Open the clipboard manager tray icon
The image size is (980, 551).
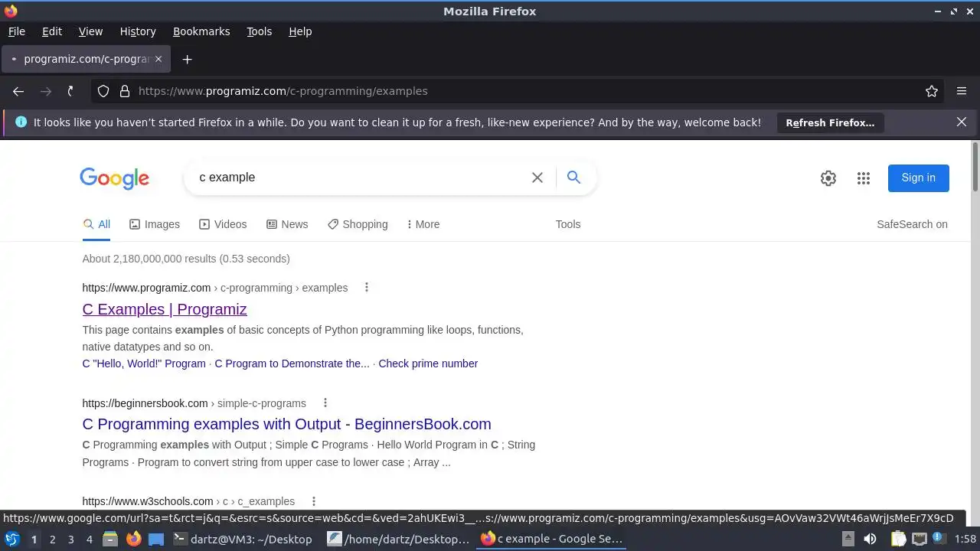point(898,539)
